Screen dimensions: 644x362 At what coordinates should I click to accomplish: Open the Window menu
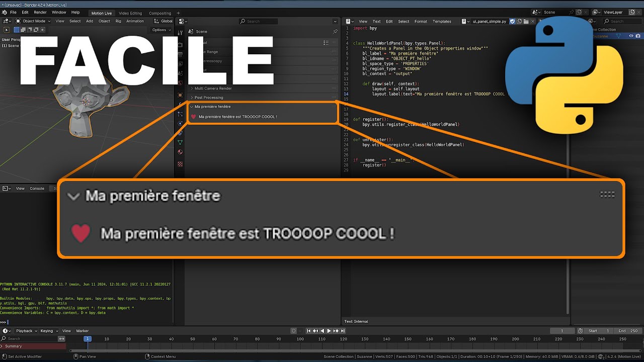click(59, 12)
